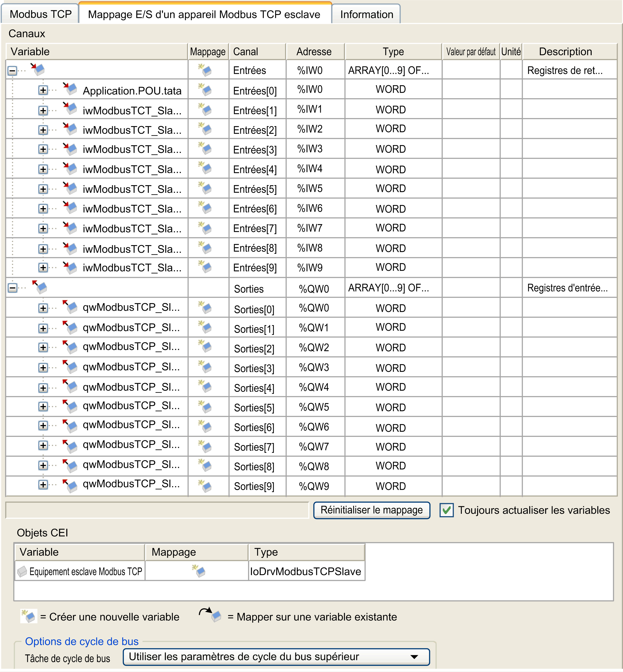Viewport: 623px width, 672px height.
Task: Click the mapping icon in the Sorties[7] row
Action: pyautogui.click(x=205, y=447)
